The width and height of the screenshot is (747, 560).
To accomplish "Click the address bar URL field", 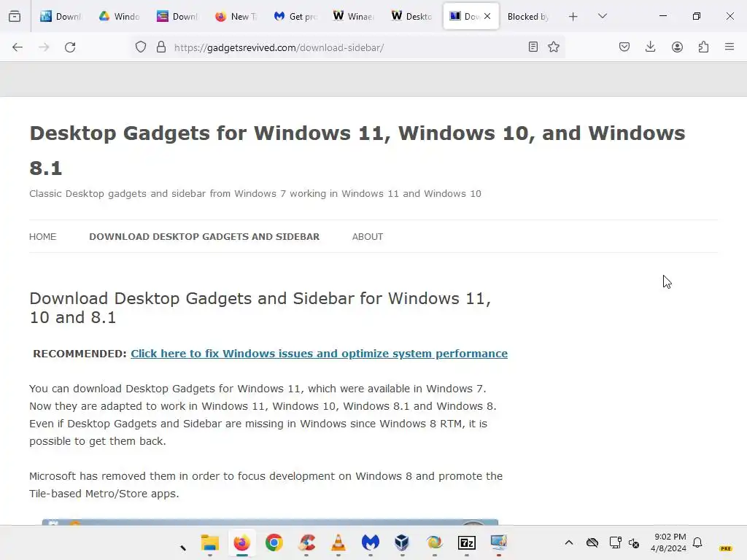I will point(348,47).
